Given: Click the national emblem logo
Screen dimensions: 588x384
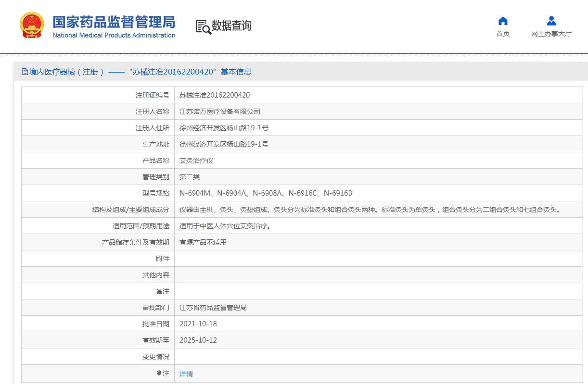Looking at the screenshot, I should coord(32,25).
